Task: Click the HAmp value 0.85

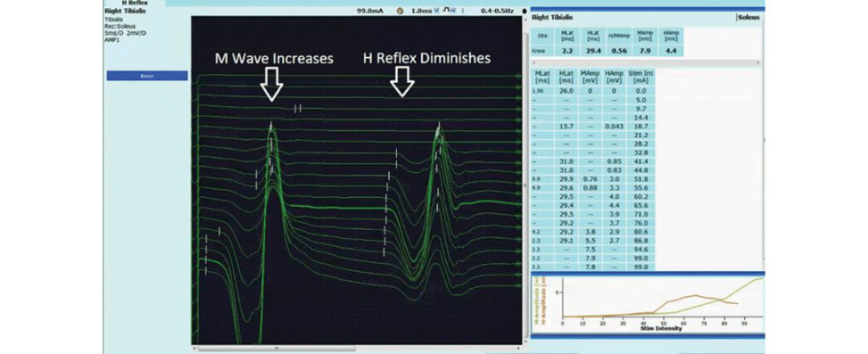Action: (615, 161)
